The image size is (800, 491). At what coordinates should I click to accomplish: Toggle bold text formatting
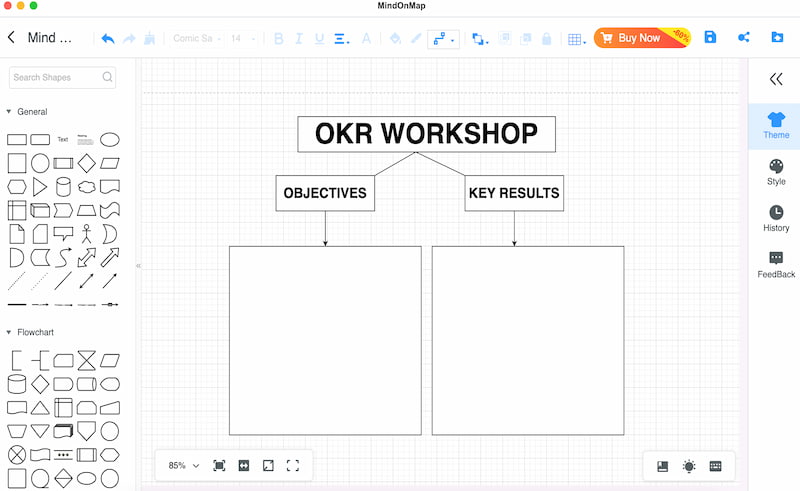[x=279, y=38]
